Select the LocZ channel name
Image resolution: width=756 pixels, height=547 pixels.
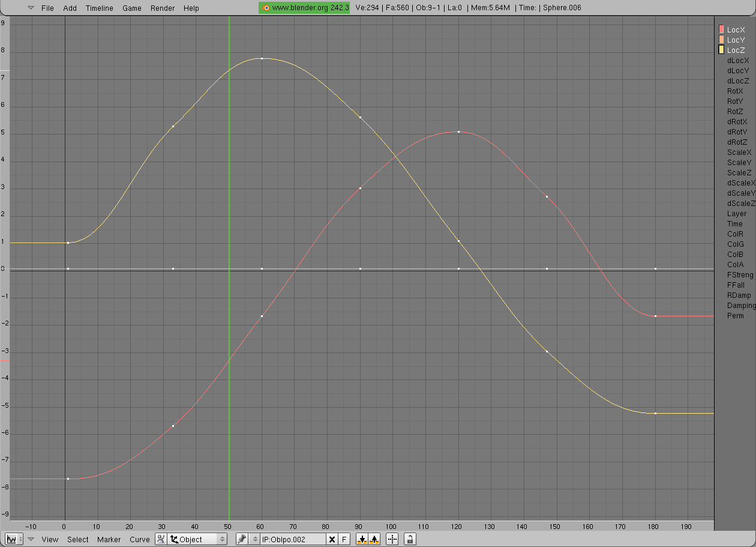point(736,50)
